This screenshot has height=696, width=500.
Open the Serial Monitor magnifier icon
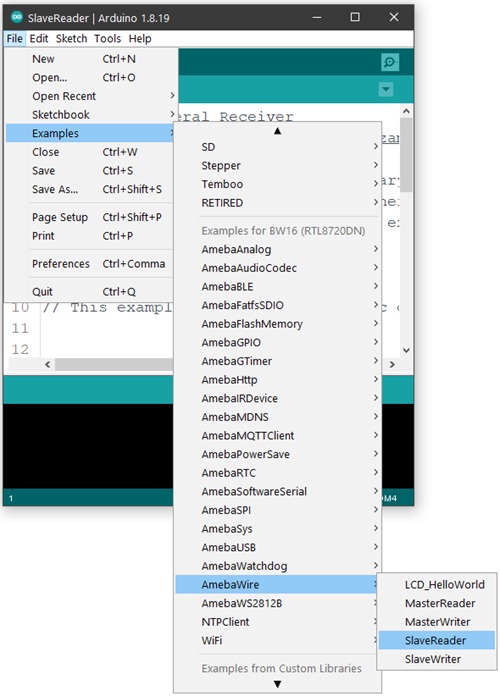(389, 62)
